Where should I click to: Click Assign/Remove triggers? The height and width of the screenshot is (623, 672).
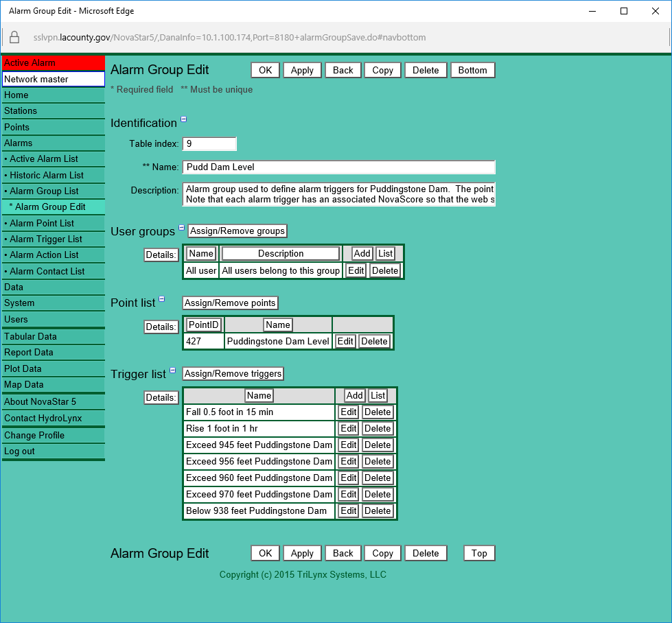pyautogui.click(x=233, y=373)
